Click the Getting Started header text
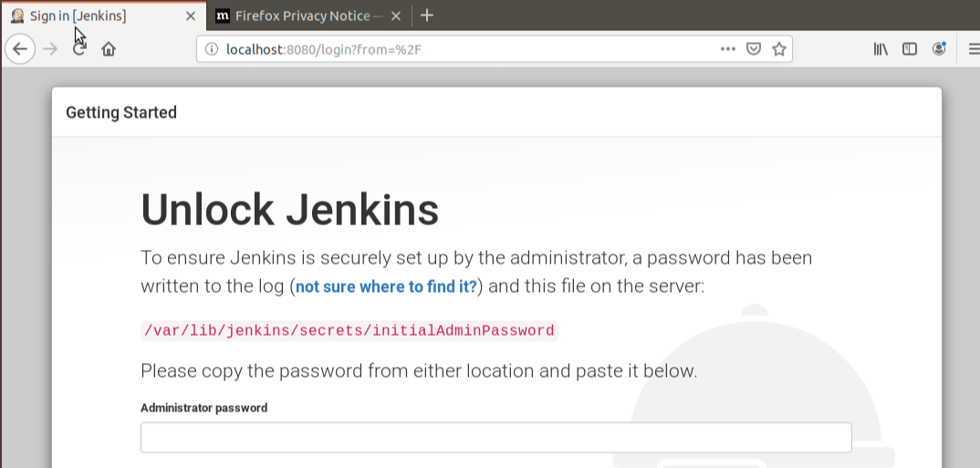Screen dimensions: 980x468 (121, 112)
